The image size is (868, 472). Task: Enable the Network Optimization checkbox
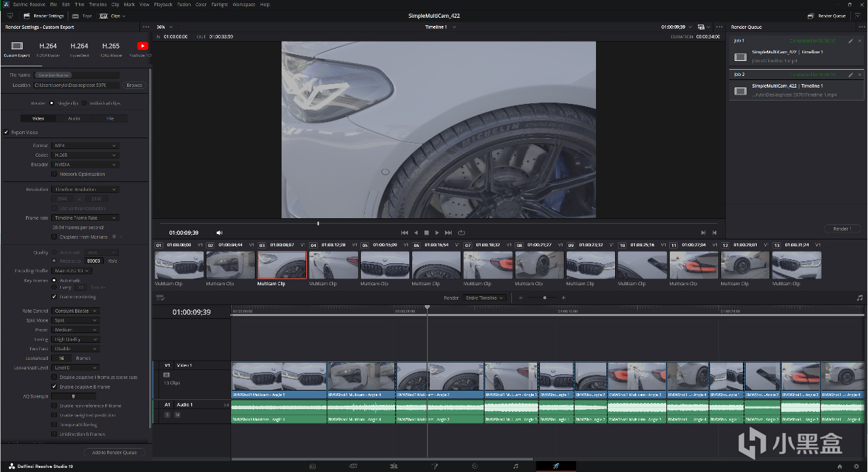click(55, 174)
